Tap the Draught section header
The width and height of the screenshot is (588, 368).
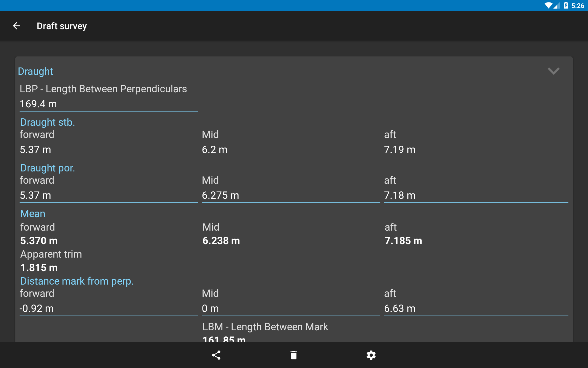[x=36, y=71]
